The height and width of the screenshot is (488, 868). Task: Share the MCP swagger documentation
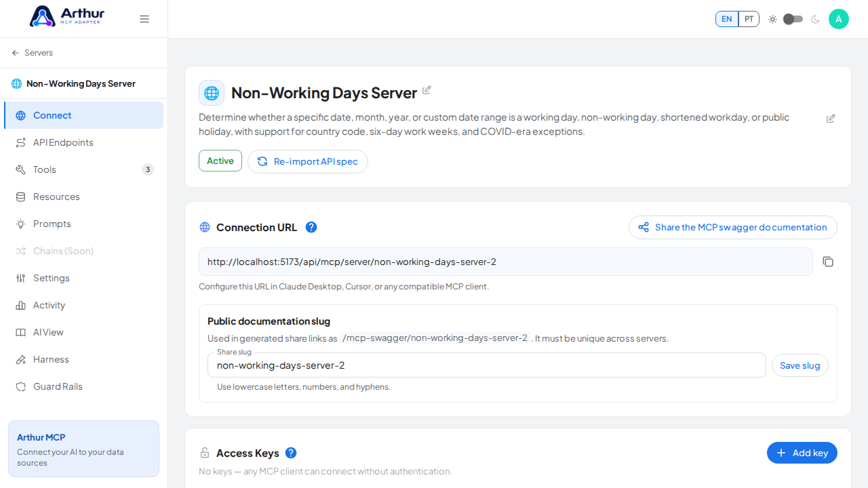(x=733, y=227)
